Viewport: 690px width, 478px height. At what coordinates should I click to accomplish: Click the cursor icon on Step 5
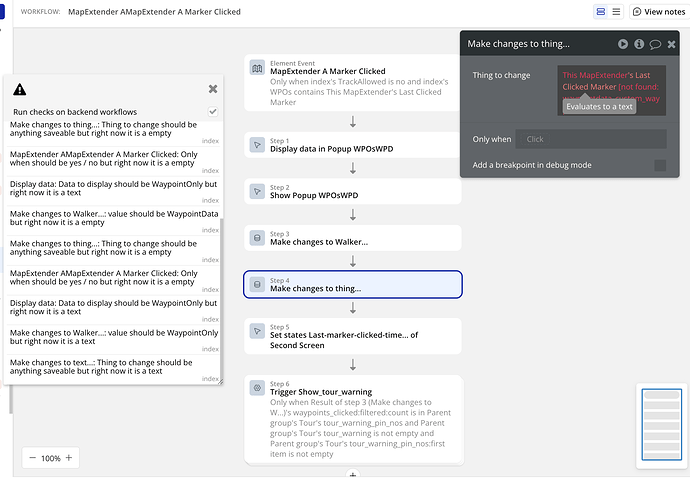[x=257, y=331]
